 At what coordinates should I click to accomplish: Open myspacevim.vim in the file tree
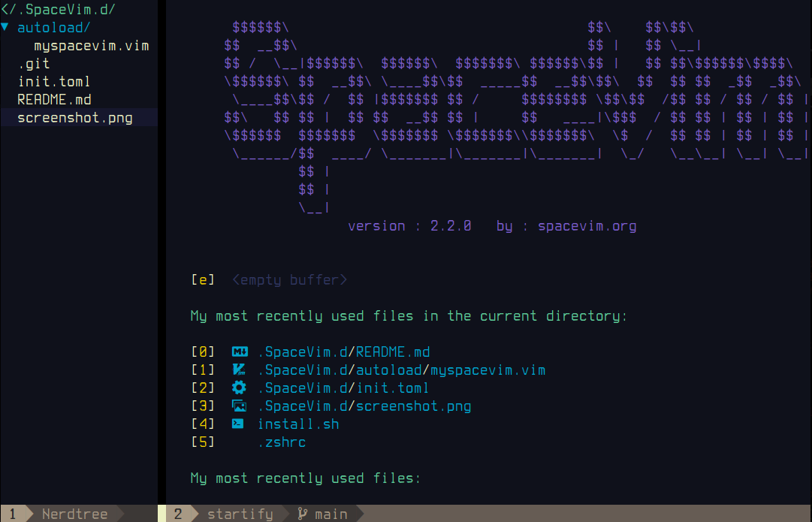(92, 46)
